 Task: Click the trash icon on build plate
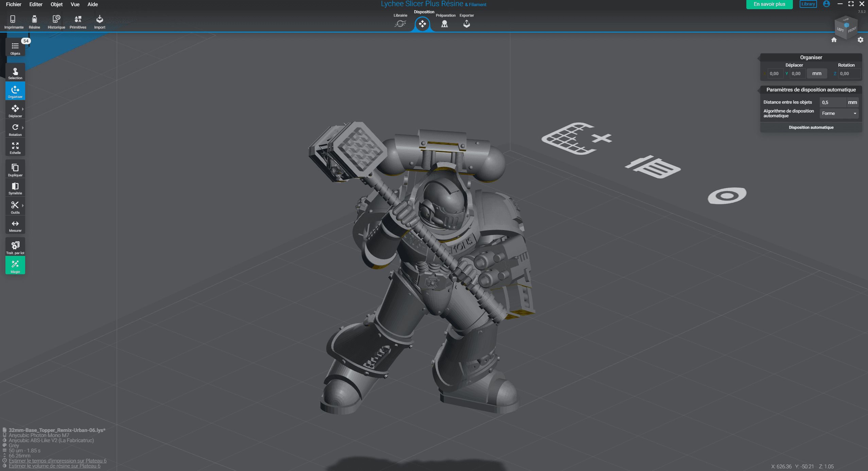(x=653, y=167)
